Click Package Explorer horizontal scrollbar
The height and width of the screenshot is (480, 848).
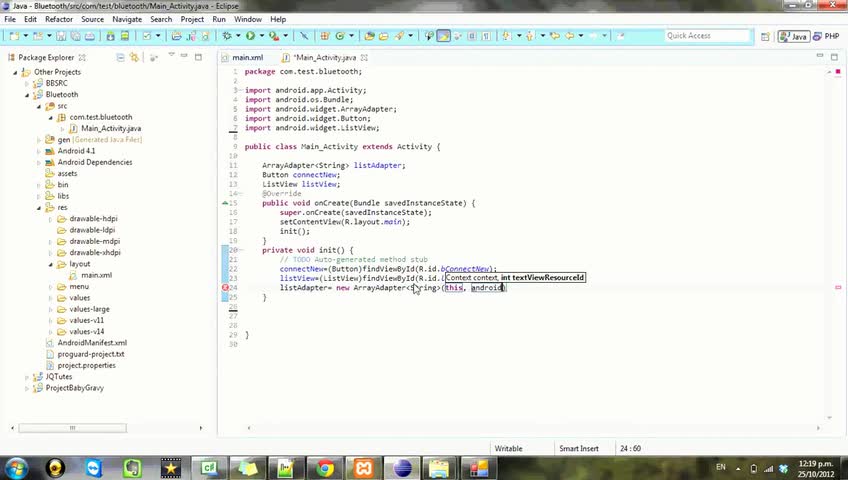point(72,428)
